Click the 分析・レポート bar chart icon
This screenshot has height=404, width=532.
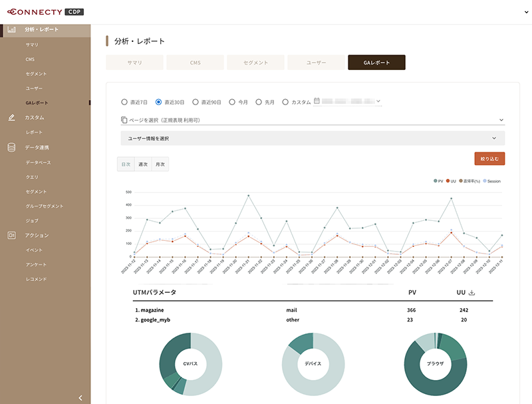click(11, 29)
